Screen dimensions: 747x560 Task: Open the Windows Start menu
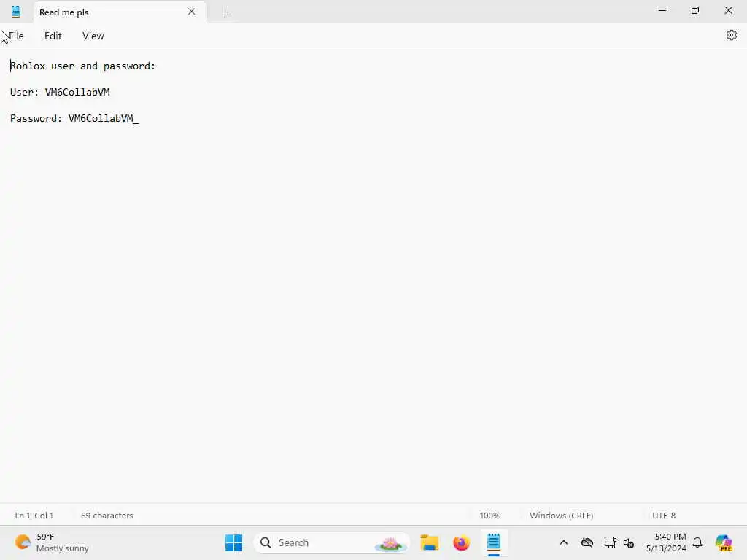pos(233,542)
